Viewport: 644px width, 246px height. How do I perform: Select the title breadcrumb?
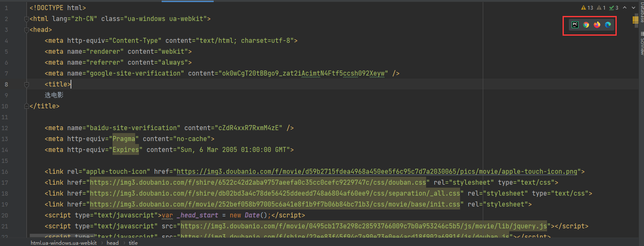click(133, 243)
